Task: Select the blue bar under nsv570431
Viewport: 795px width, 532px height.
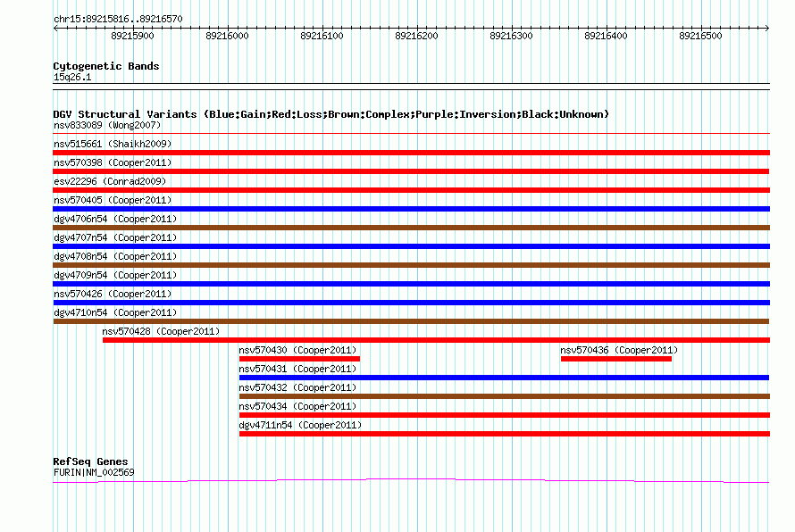Action: [505, 378]
